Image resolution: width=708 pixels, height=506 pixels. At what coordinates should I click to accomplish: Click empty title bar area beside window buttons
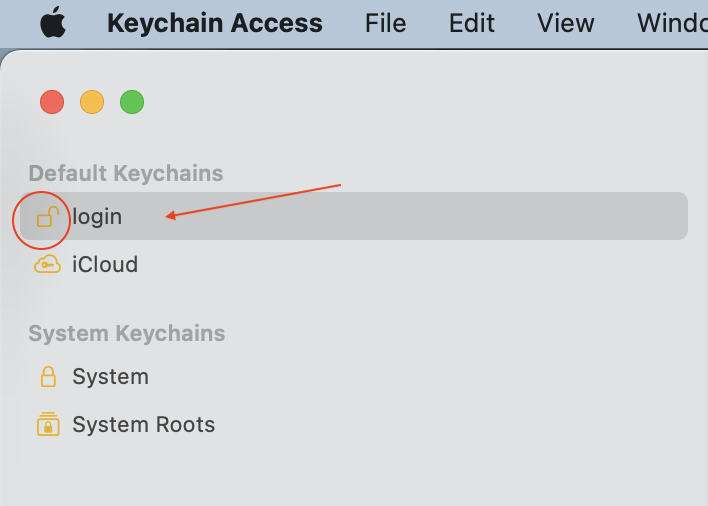(x=400, y=102)
